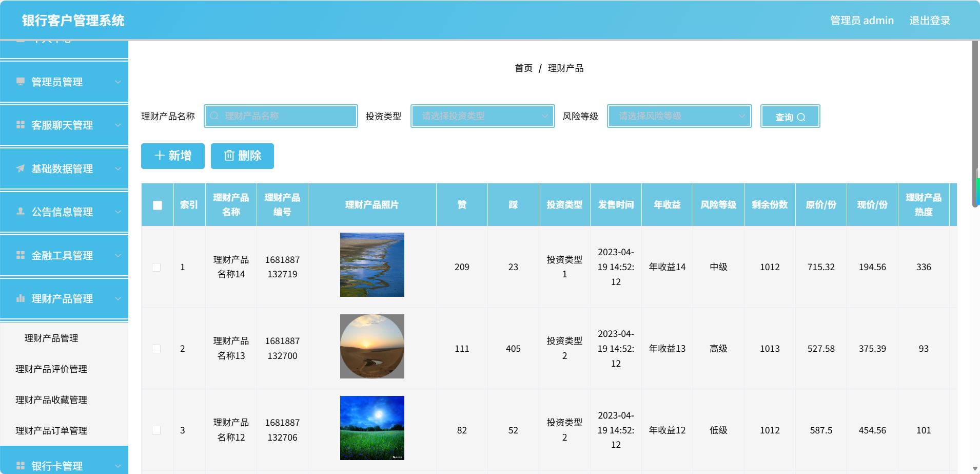Open the 风险等级 dropdown
This screenshot has width=980, height=474.
coord(679,116)
